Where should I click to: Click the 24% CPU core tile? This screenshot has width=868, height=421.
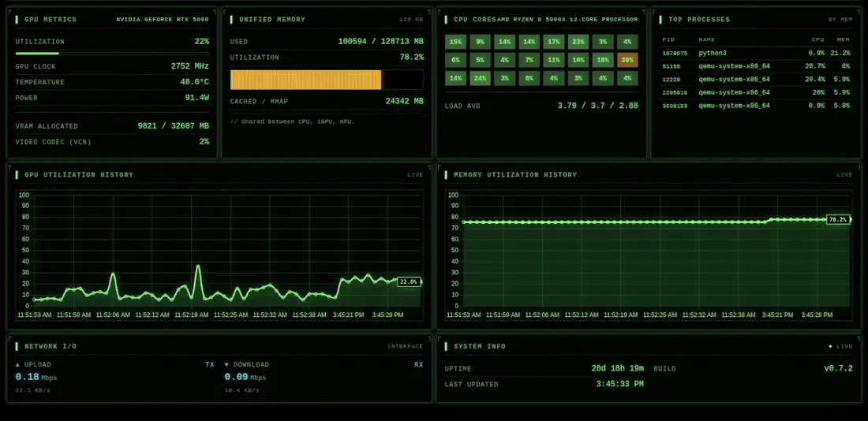(480, 78)
